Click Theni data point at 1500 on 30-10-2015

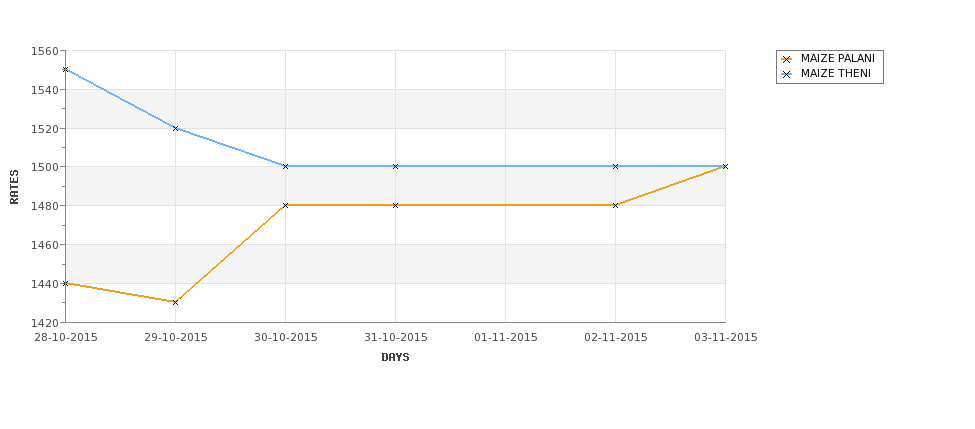pos(285,167)
